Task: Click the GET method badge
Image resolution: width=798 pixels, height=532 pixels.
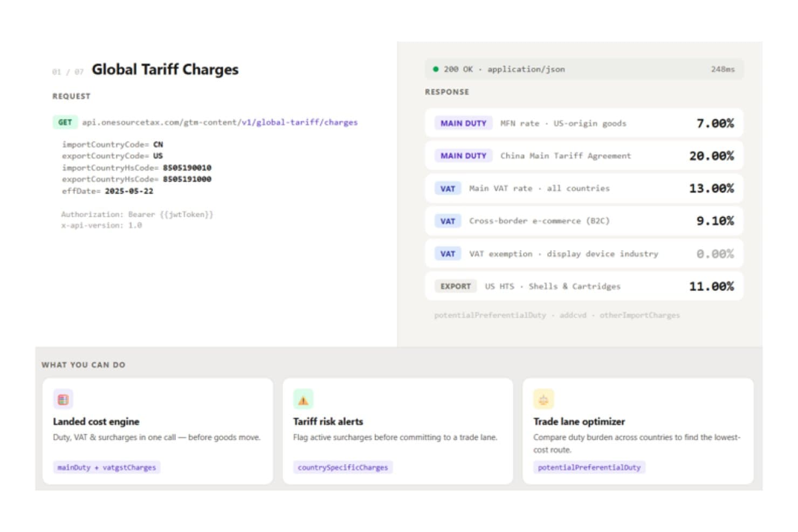Action: click(65, 122)
